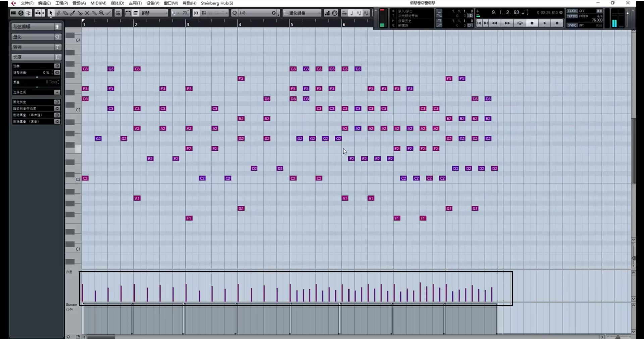Image resolution: width=644 pixels, height=339 pixels.
Task: Select the Glue tool
Action: (x=94, y=13)
